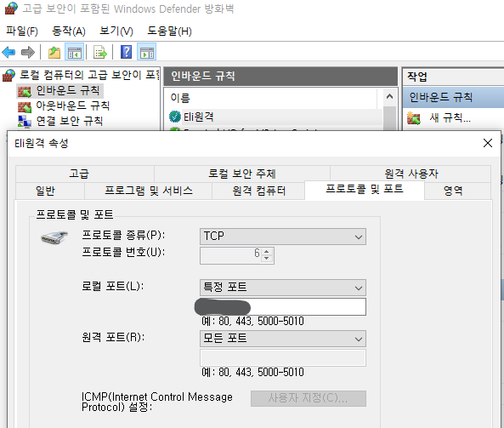This screenshot has width=504, height=428.
Task: Click the connection security rules icon
Action: click(x=25, y=122)
